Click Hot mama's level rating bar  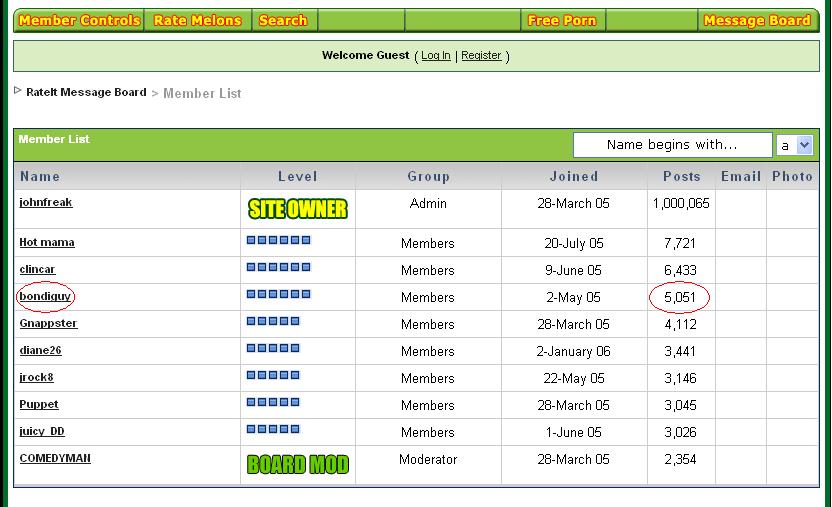coord(278,240)
